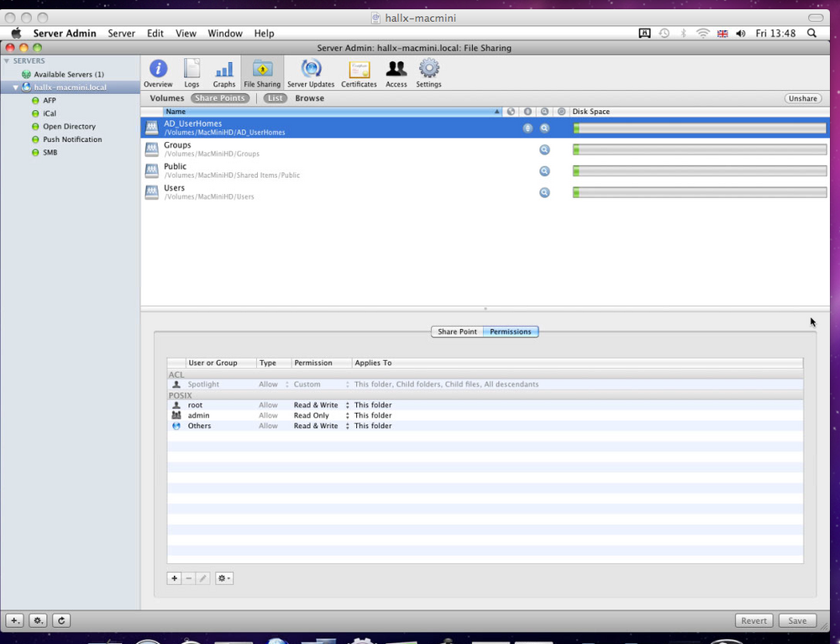Screen dimensions: 840x644
Task: Change root permission dropdown Read & Write
Action: (x=321, y=406)
